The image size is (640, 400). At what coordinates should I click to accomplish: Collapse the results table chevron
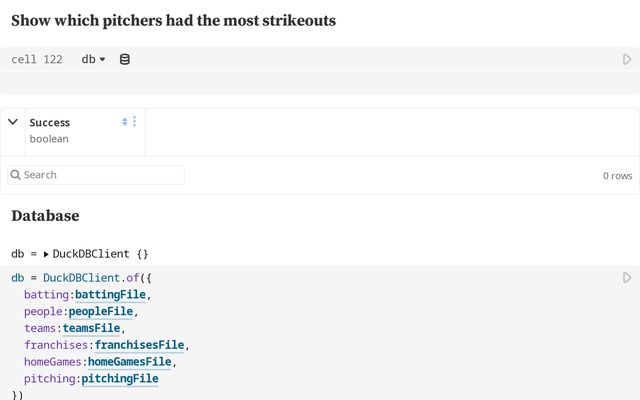click(x=13, y=122)
